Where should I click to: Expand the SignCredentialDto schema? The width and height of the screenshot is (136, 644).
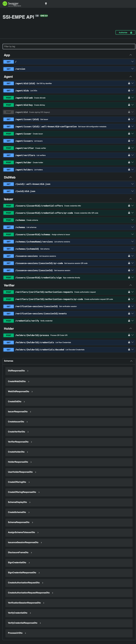(x=19, y=562)
